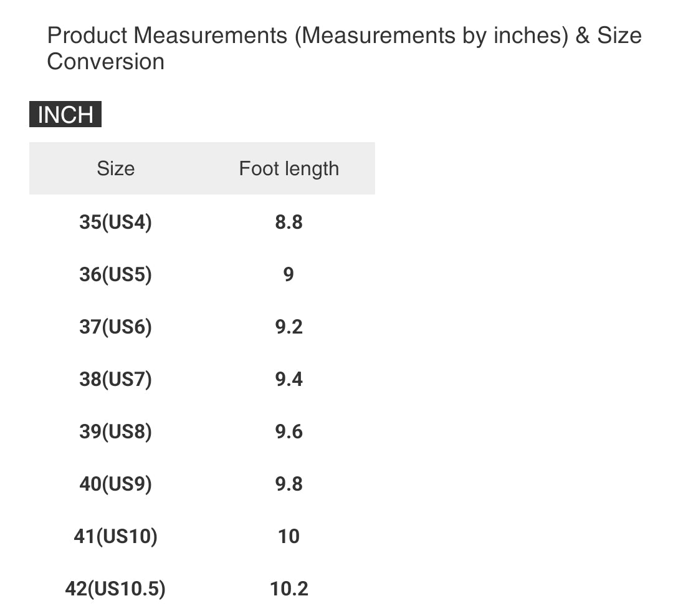Screen dimensions: 673x616
Task: Choose the 41(US10) size entry
Action: [115, 536]
